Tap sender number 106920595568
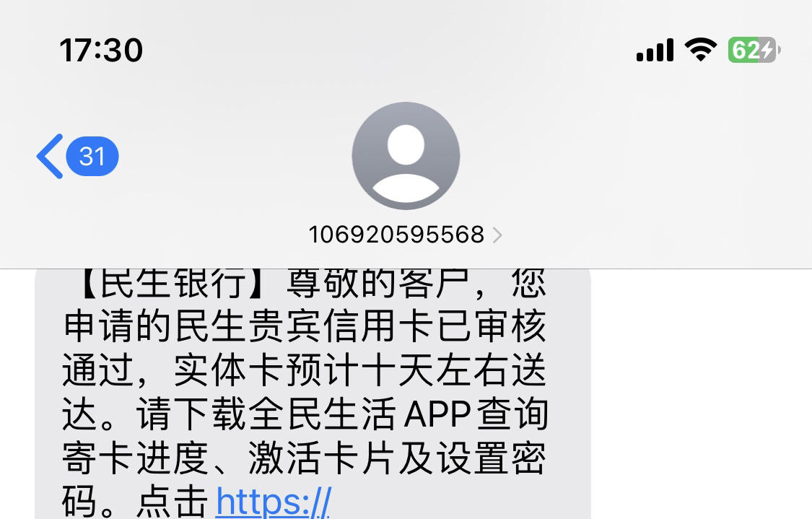 (x=396, y=235)
